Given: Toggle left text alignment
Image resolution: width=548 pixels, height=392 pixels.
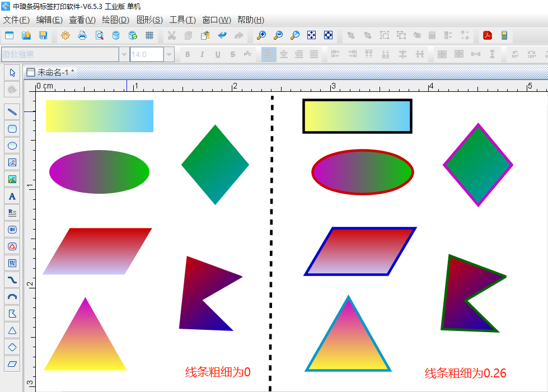Looking at the screenshot, I should tap(269, 54).
